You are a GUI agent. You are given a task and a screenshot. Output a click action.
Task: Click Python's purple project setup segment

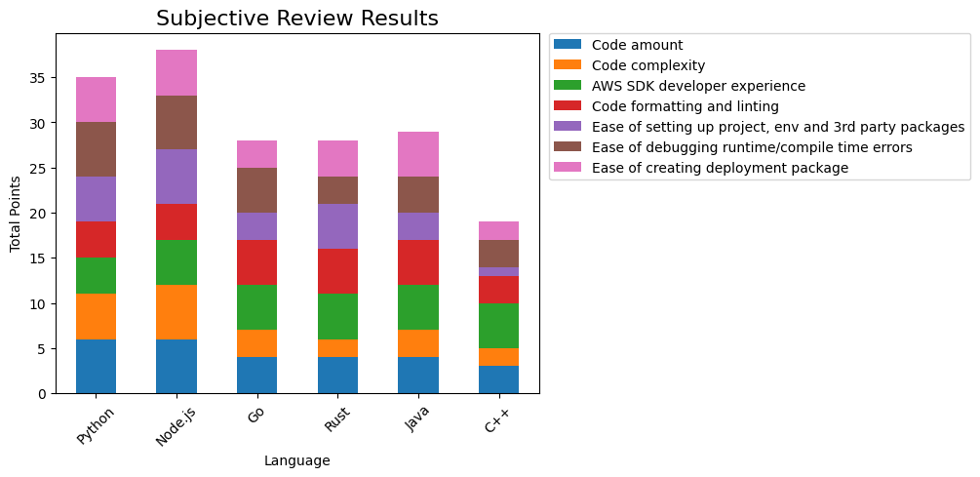(x=96, y=199)
